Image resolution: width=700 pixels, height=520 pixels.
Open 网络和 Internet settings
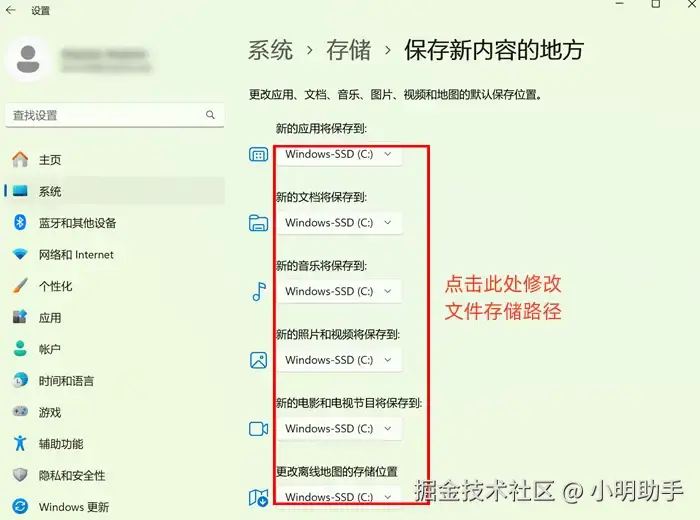click(115, 254)
